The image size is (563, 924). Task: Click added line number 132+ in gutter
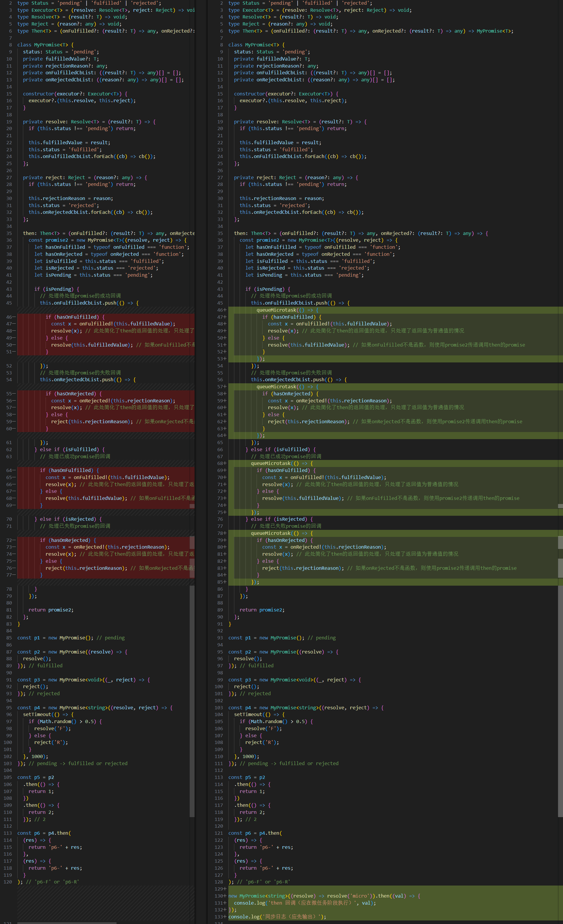(220, 910)
